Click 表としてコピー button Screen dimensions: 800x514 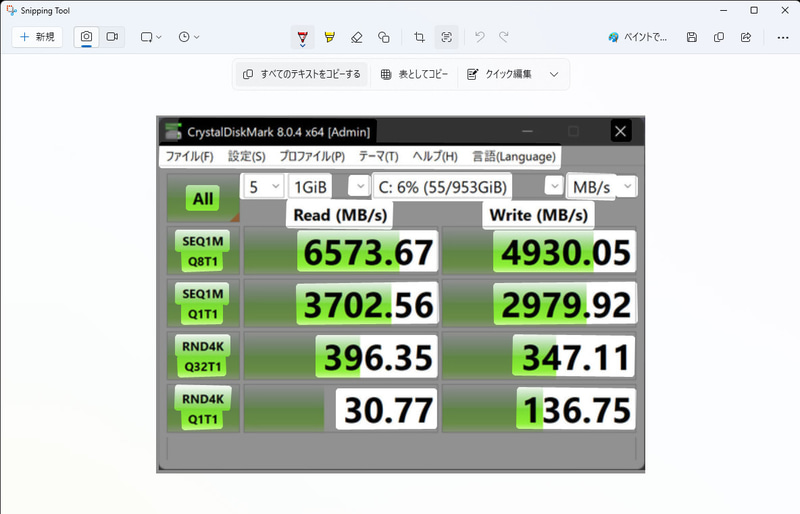click(414, 74)
